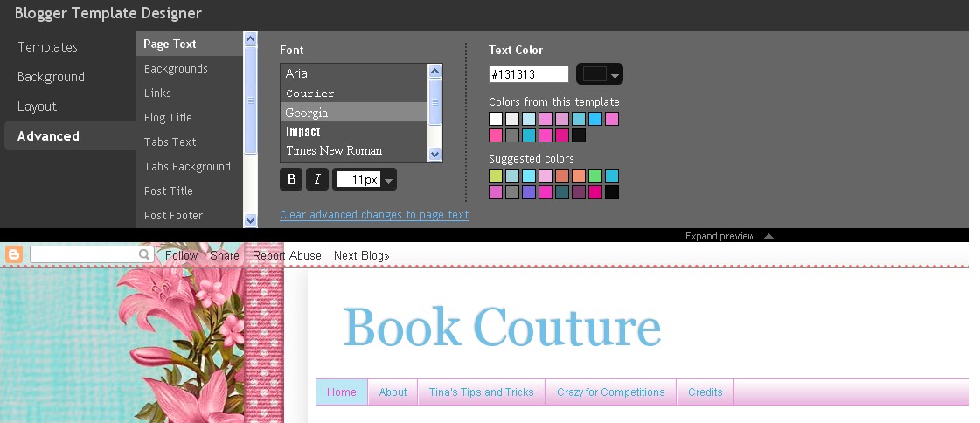Open the text color picker dropdown
Screen dimensions: 980x423
coord(600,74)
